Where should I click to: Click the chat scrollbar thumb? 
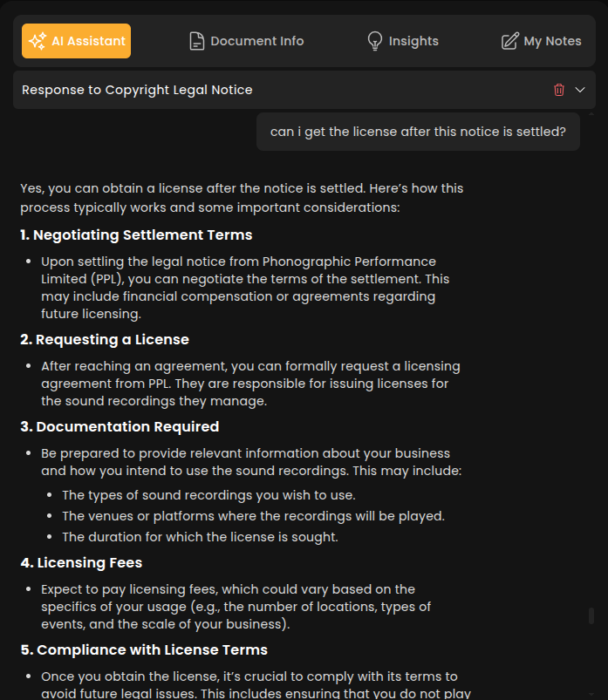pos(591,615)
